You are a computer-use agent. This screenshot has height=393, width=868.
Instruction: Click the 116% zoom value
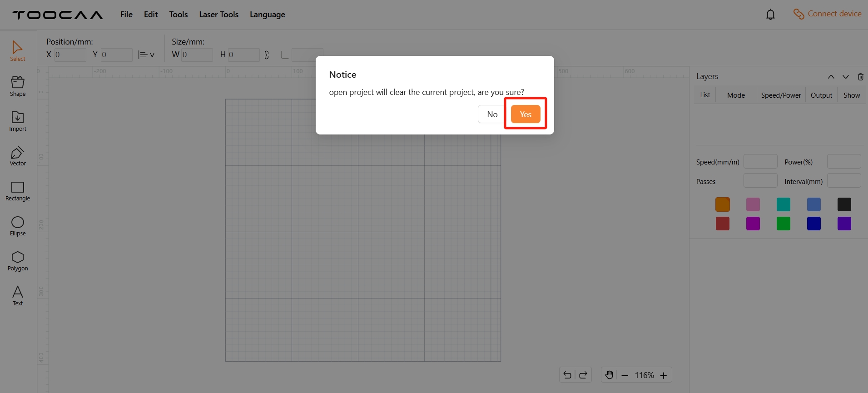(x=644, y=375)
